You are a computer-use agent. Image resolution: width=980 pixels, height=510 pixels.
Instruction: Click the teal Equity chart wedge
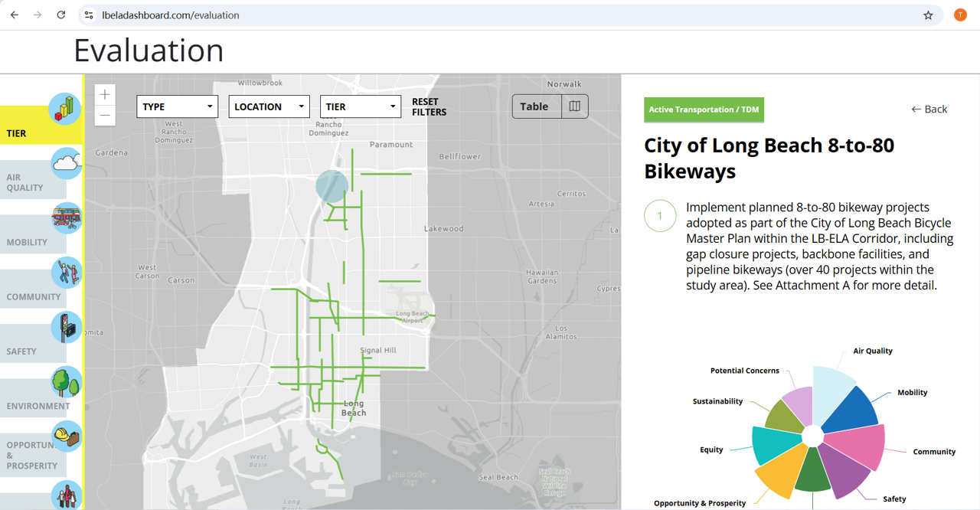(776, 446)
